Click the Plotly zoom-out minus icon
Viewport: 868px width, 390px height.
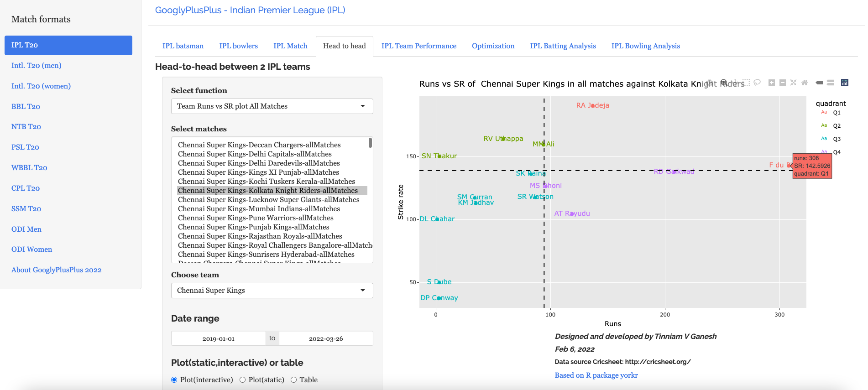pyautogui.click(x=782, y=83)
